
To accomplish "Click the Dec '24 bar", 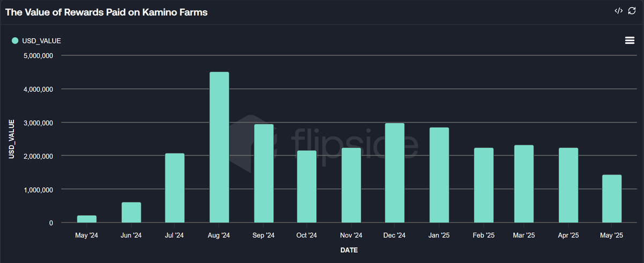I will click(395, 173).
